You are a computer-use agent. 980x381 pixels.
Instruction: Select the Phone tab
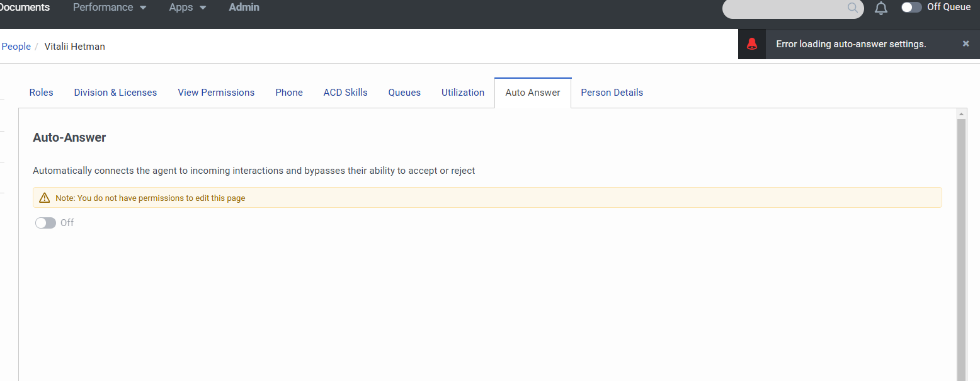(289, 93)
